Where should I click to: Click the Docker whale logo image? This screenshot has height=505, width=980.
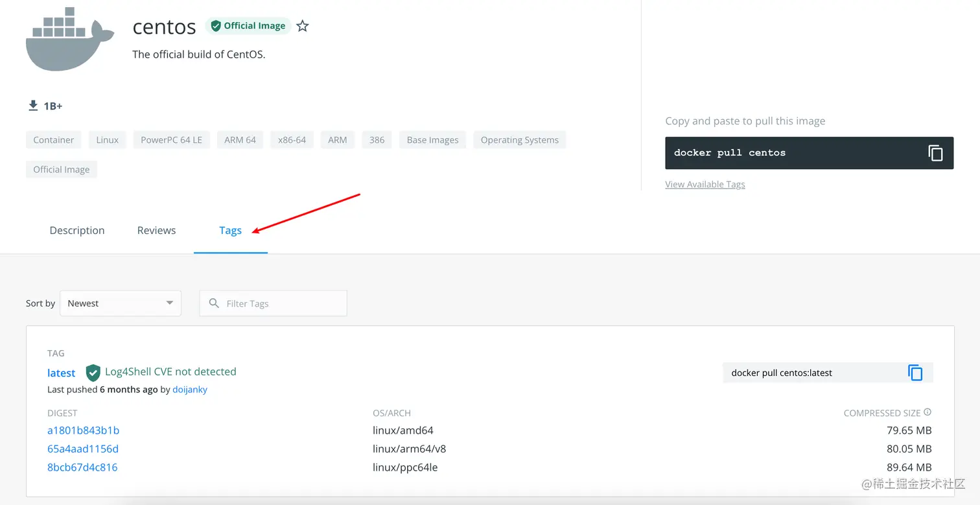[70, 40]
